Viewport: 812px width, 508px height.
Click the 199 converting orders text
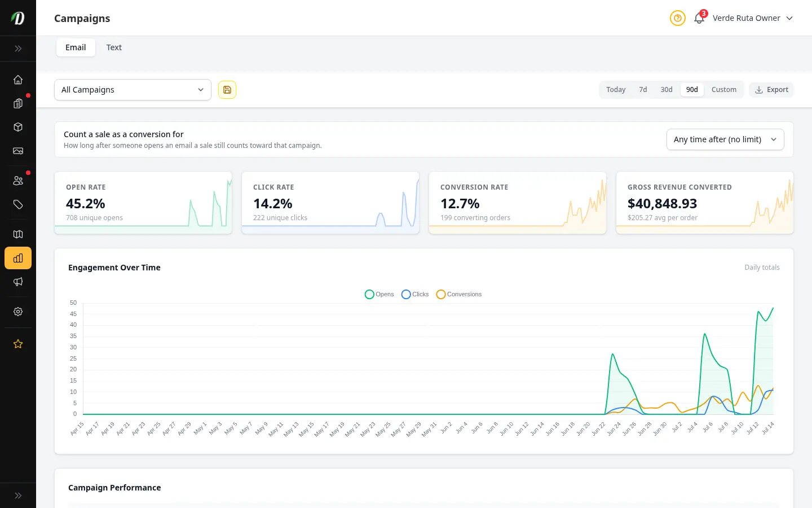[475, 218]
